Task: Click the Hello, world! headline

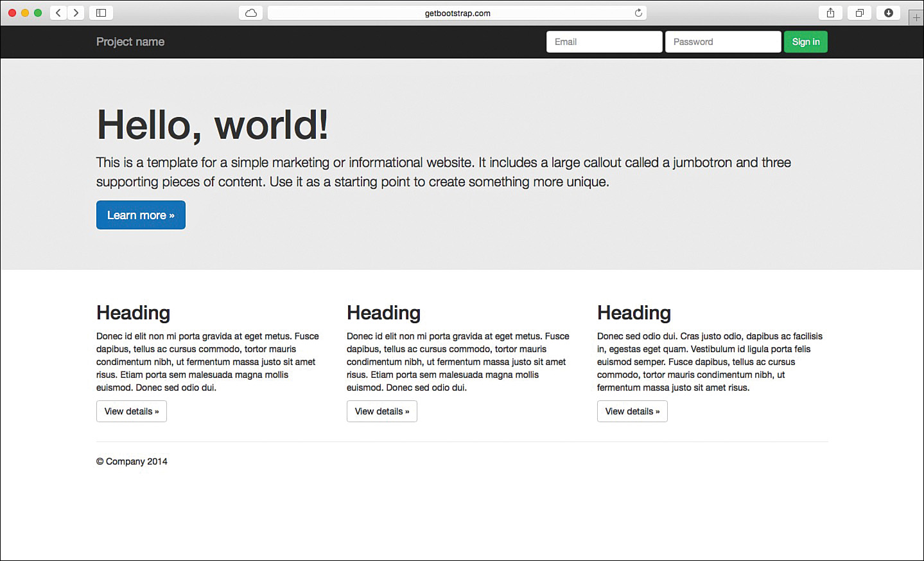Action: (213, 125)
